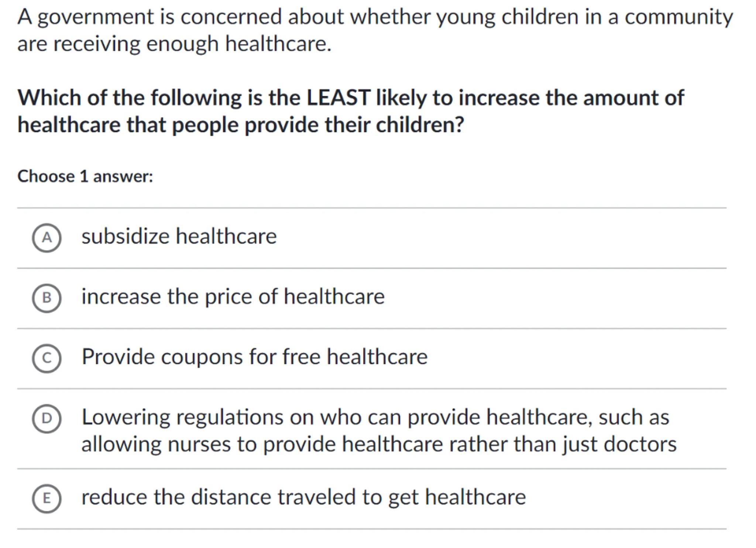Screen dimensions: 756x548
Task: Click 'allowing nurses to provide healthcare' line
Action: point(379,444)
